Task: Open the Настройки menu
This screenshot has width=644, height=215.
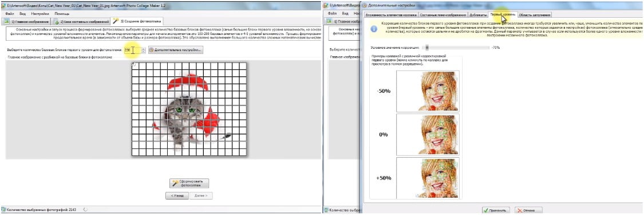Action: (x=40, y=14)
